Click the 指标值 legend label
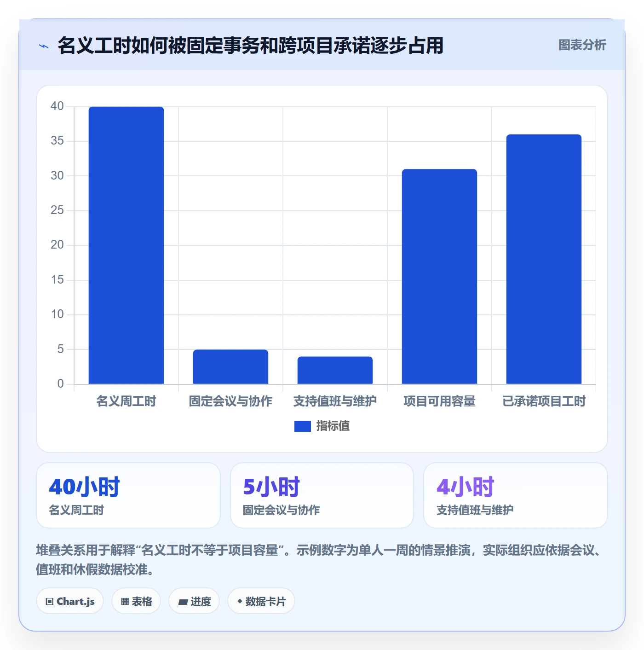 pos(333,426)
